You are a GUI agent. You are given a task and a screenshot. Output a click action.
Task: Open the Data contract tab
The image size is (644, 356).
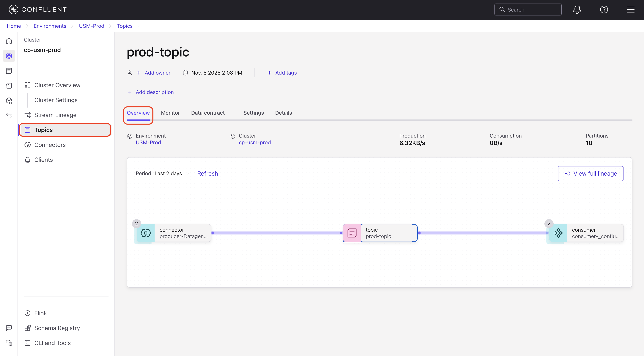pyautogui.click(x=208, y=113)
